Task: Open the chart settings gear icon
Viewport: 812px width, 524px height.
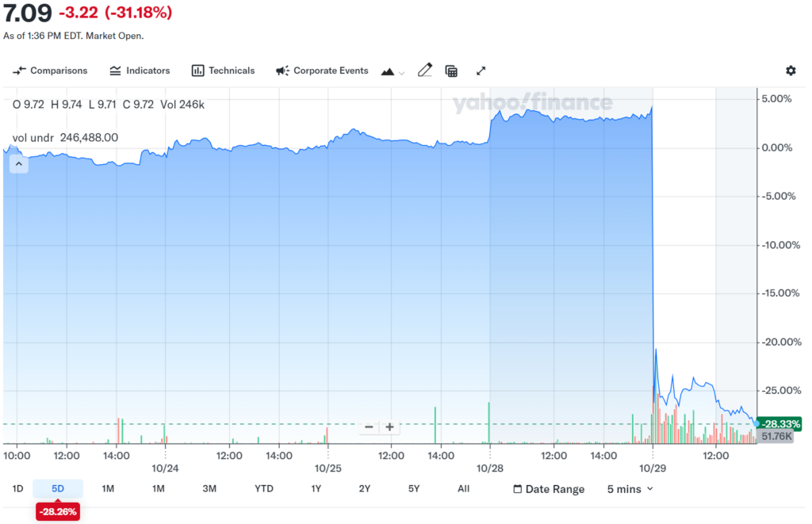Action: click(x=790, y=71)
